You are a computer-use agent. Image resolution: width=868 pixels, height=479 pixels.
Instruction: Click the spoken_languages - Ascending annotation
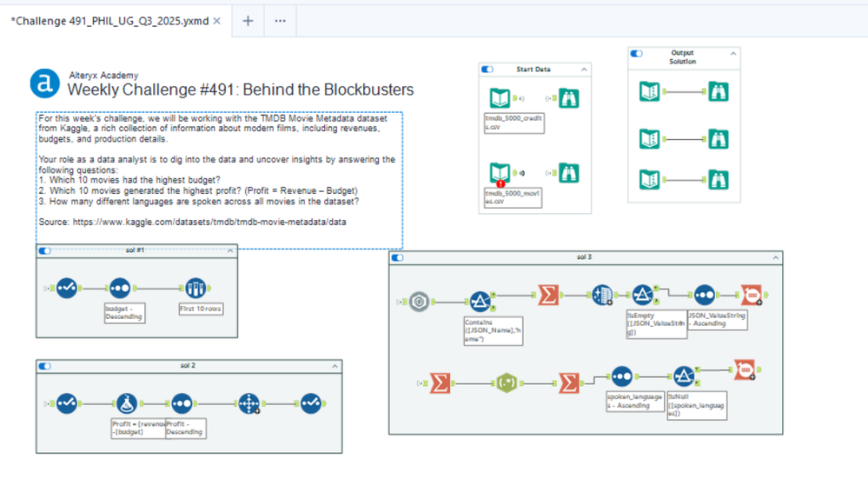click(635, 402)
